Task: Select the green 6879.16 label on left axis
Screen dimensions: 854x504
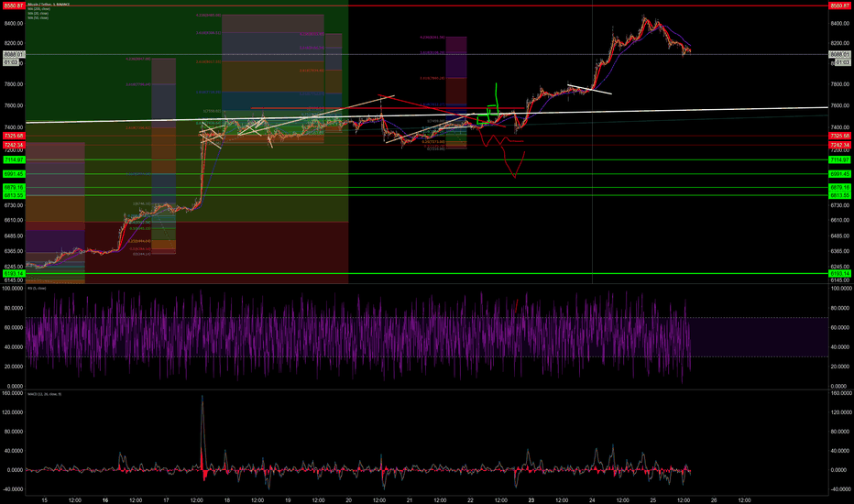Action: click(x=14, y=188)
